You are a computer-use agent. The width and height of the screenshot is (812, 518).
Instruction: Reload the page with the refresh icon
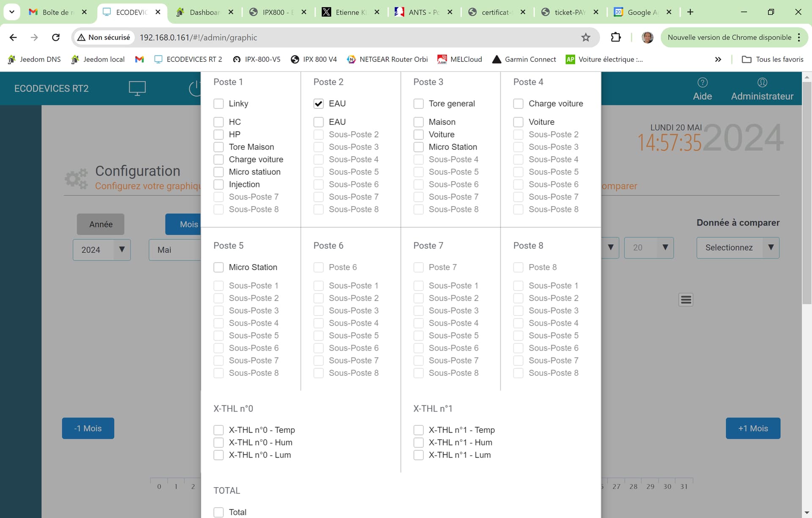click(x=56, y=37)
